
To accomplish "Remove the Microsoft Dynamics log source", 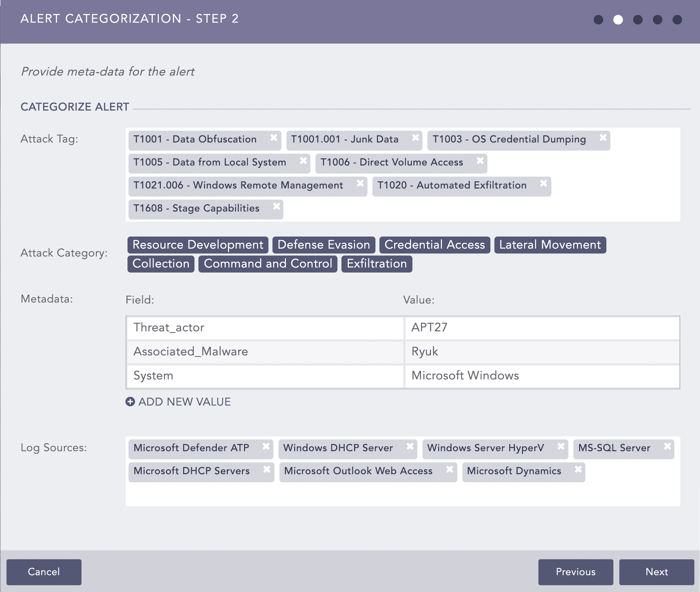I will coord(578,469).
